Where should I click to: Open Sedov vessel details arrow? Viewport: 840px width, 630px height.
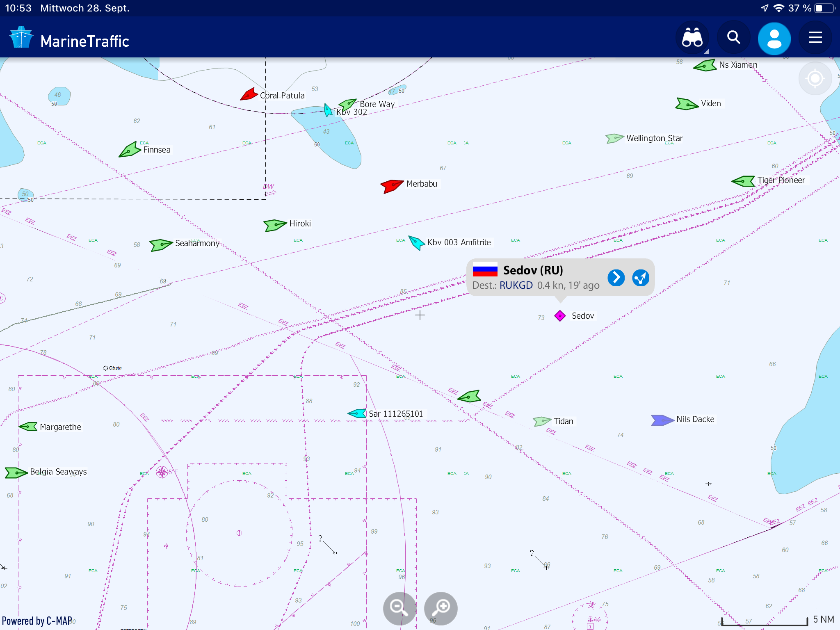616,278
